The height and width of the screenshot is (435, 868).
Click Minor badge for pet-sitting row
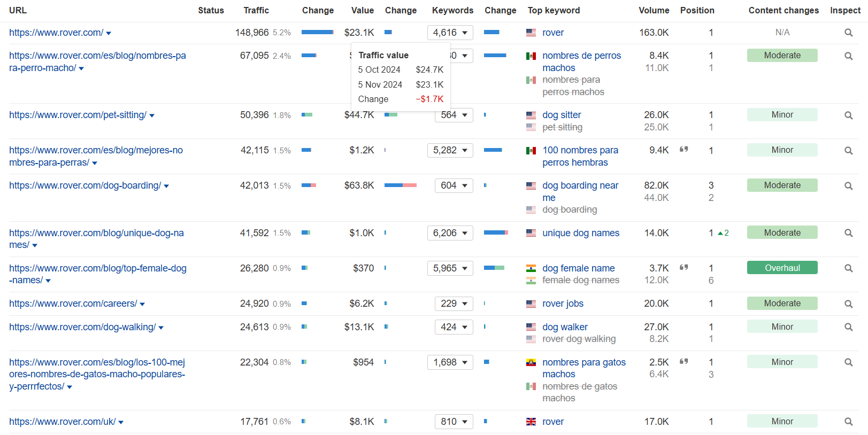[x=782, y=115]
